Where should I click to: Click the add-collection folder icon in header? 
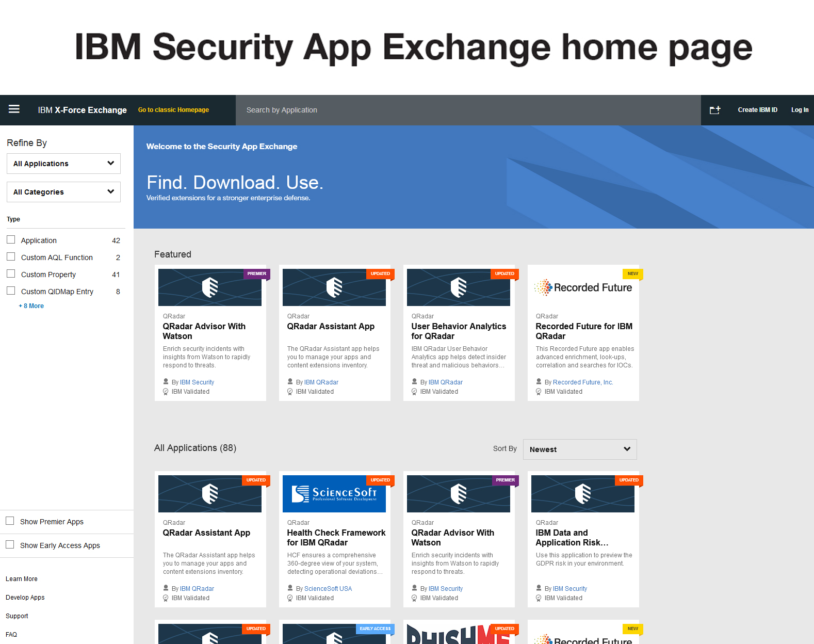pyautogui.click(x=715, y=110)
